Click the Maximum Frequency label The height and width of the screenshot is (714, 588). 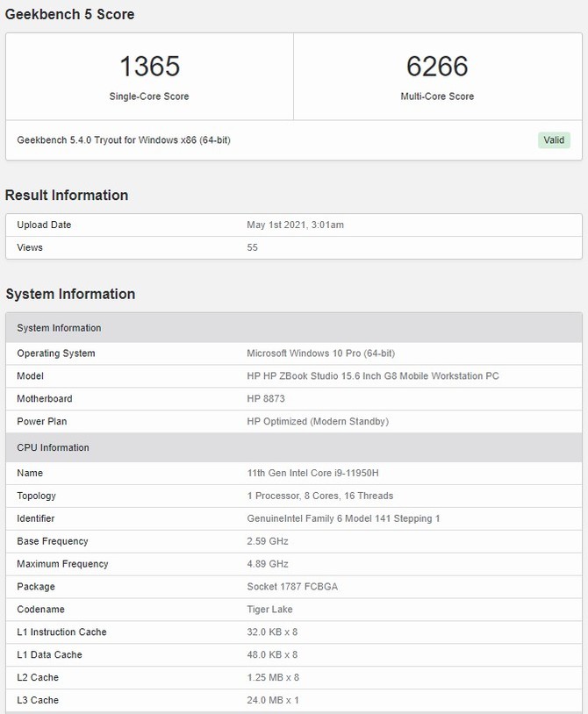62,564
